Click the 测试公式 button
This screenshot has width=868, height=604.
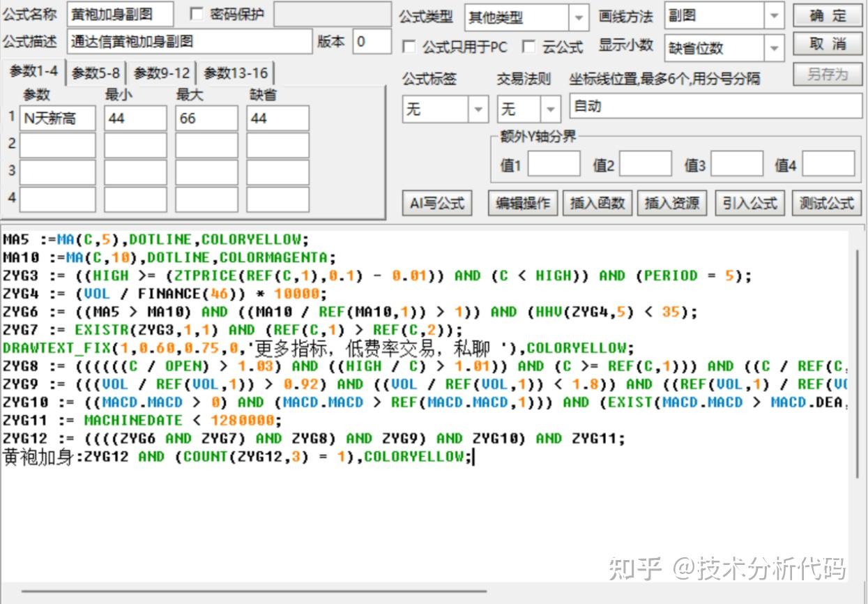(827, 203)
